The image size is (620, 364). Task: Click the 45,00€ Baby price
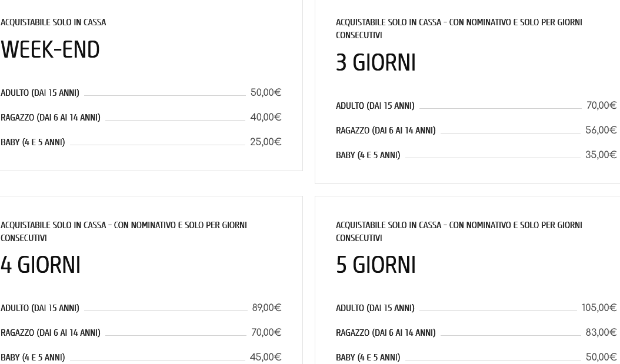(x=265, y=357)
